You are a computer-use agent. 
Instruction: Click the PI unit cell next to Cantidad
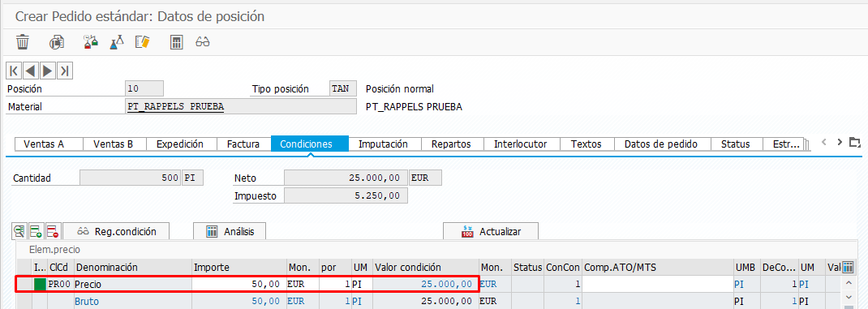[192, 178]
